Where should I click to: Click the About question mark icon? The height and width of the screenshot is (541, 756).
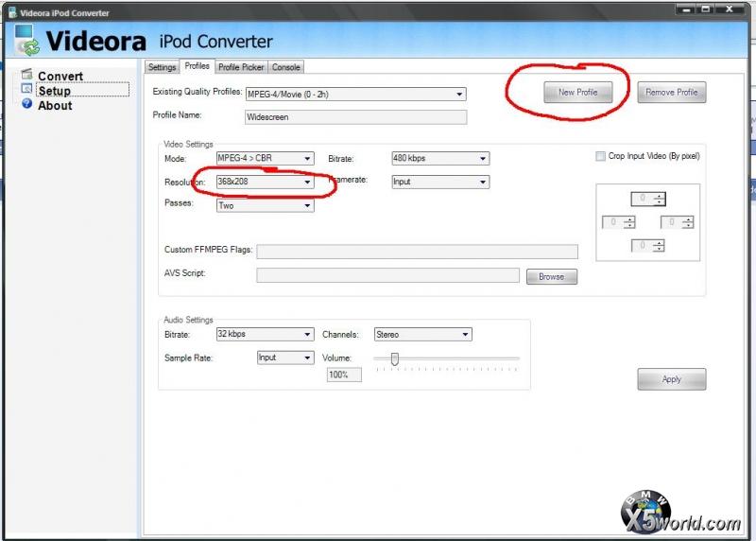click(27, 103)
